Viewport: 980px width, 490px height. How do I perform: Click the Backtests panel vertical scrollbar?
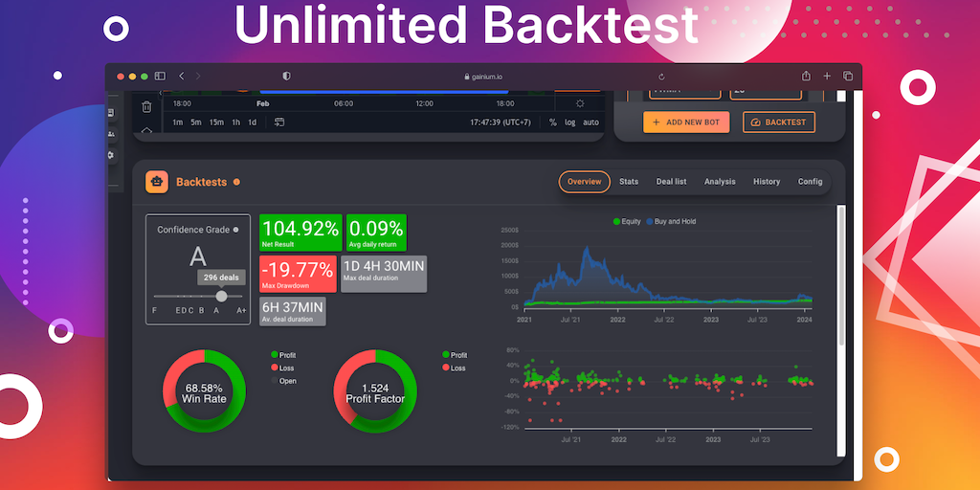[x=840, y=275]
